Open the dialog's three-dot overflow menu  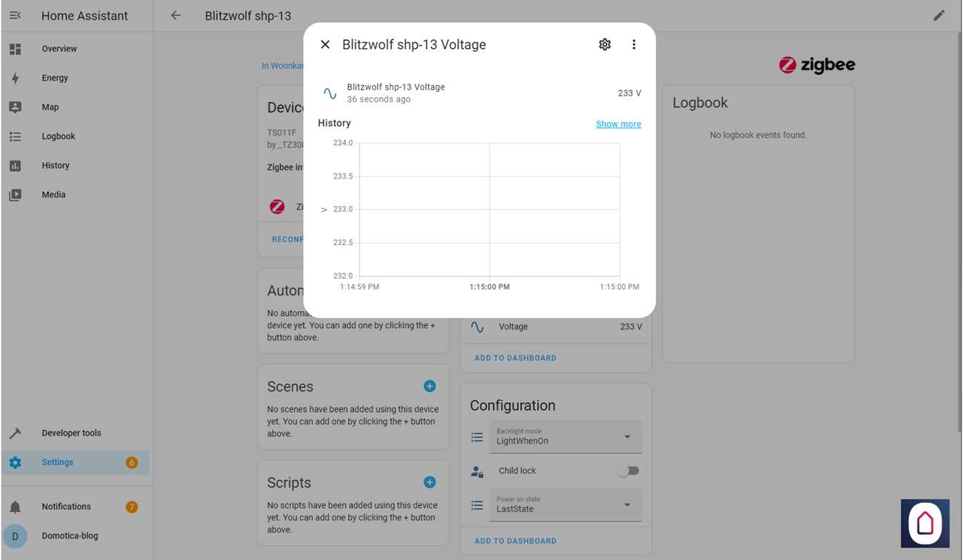(633, 44)
